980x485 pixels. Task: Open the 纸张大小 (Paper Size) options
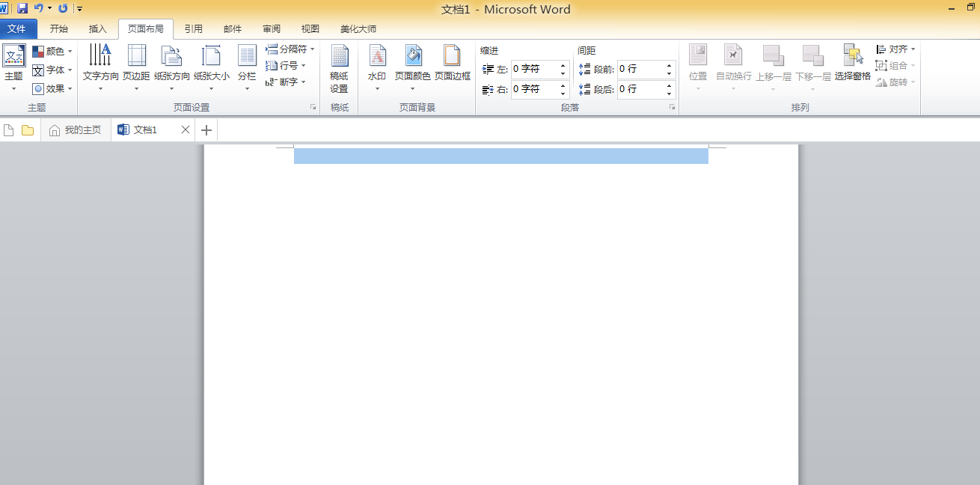point(212,67)
